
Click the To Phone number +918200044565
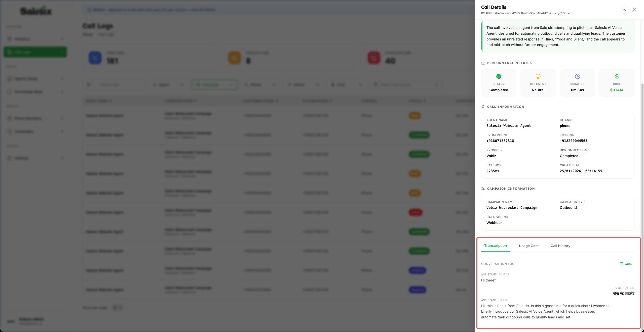tap(573, 141)
